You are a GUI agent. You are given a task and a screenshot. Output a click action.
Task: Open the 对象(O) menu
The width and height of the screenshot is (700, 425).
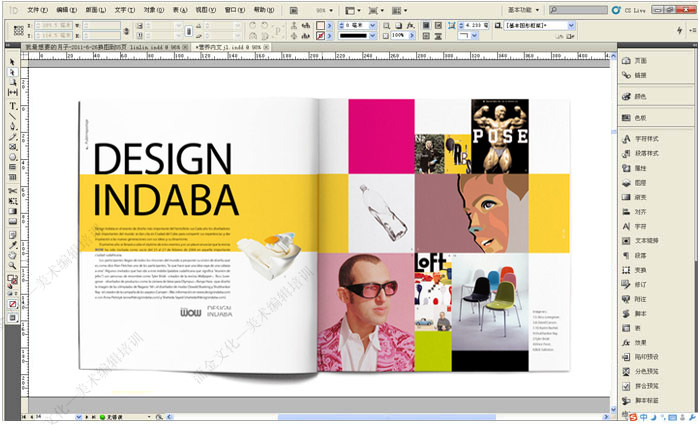coord(154,10)
